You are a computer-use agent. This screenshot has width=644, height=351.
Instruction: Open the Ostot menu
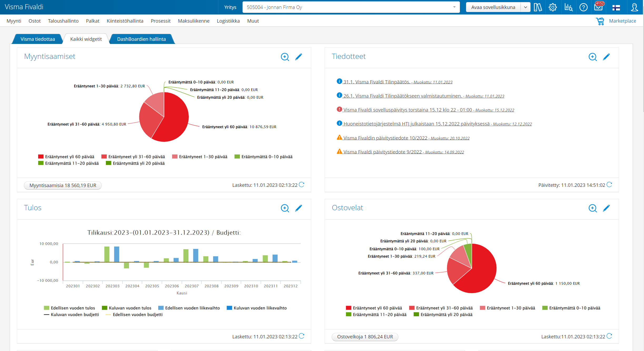[x=34, y=21]
